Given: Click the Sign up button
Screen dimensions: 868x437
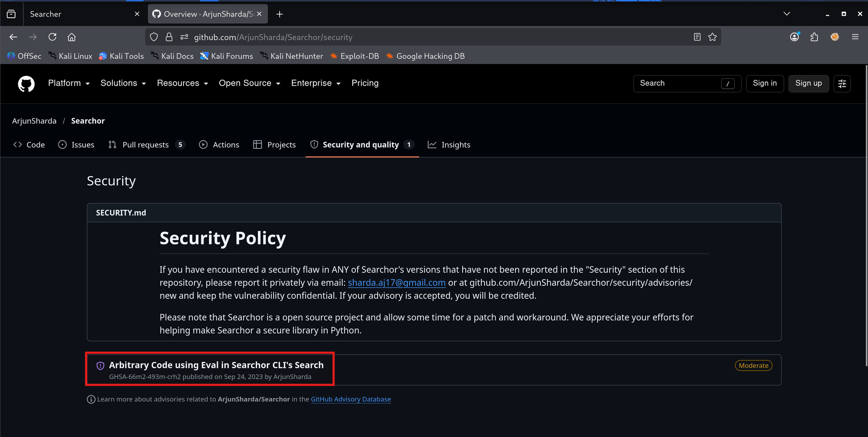Looking at the screenshot, I should click(x=809, y=83).
